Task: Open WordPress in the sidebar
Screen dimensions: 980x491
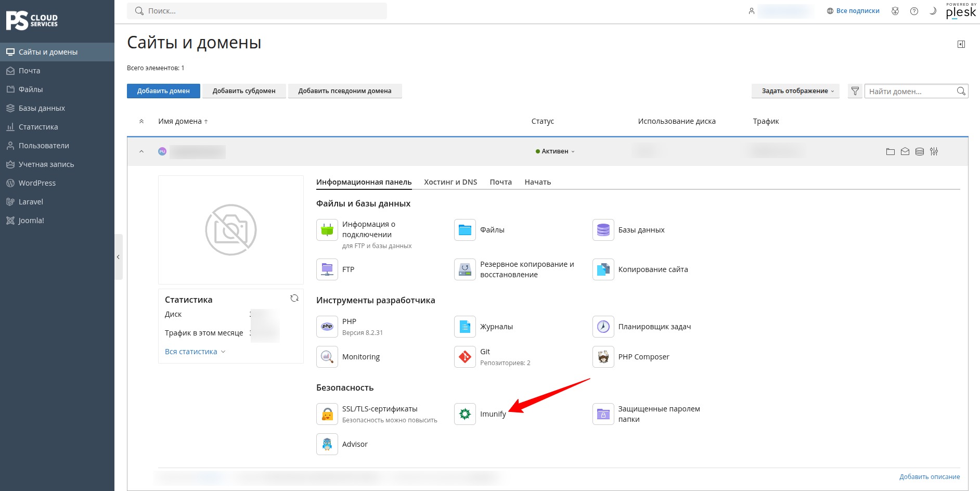Action: 57,183
